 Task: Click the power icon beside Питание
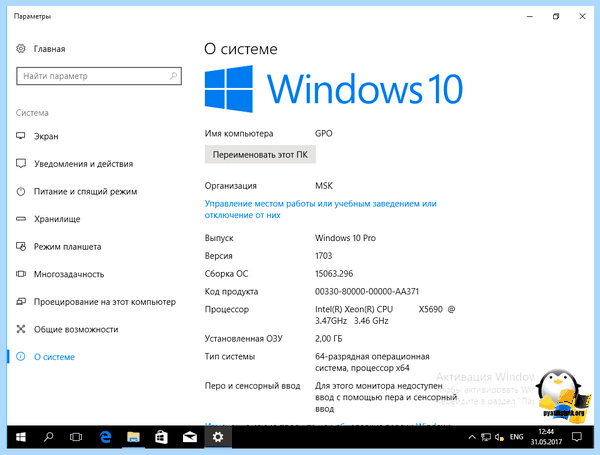point(21,191)
